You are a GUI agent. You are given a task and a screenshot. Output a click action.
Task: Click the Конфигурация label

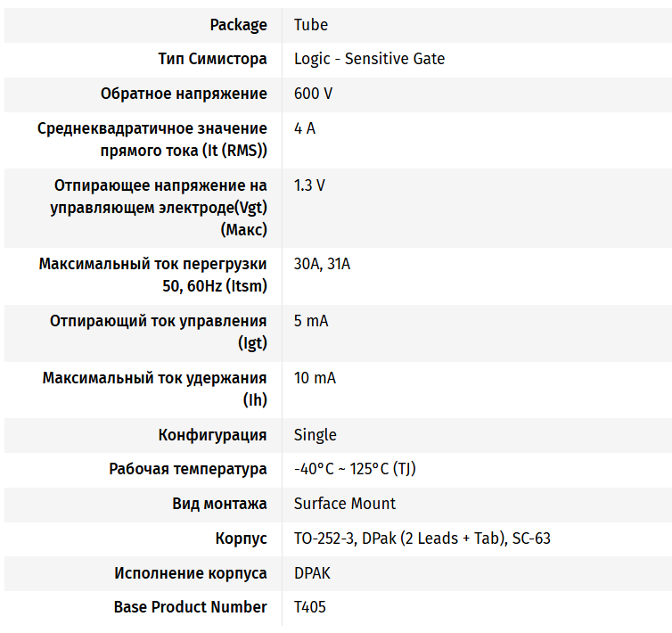click(212, 435)
